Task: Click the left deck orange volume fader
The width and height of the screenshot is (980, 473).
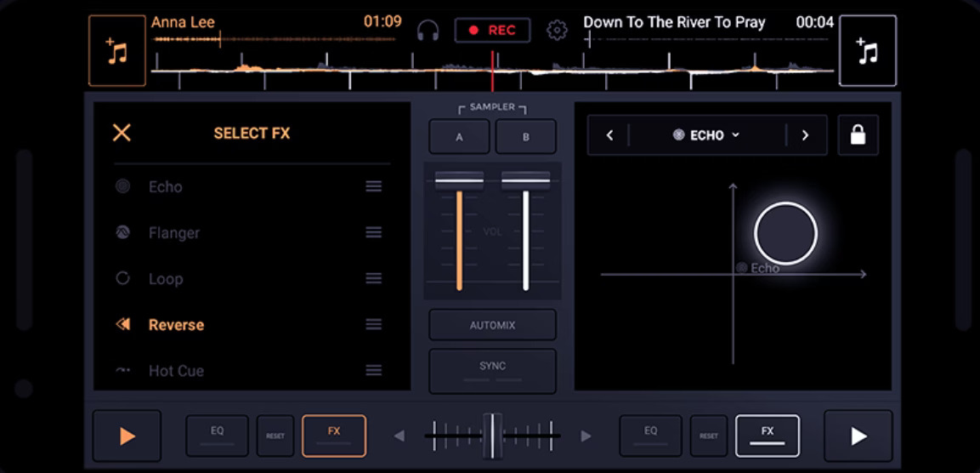Action: click(x=459, y=181)
